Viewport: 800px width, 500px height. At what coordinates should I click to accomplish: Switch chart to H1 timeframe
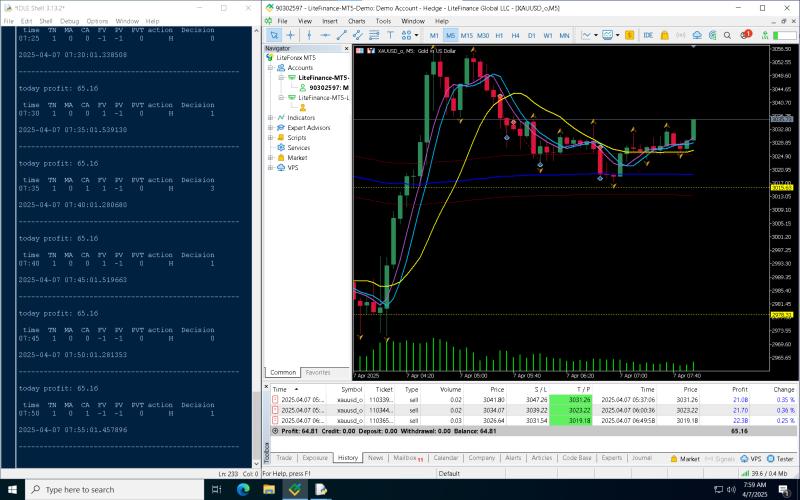[499, 35]
